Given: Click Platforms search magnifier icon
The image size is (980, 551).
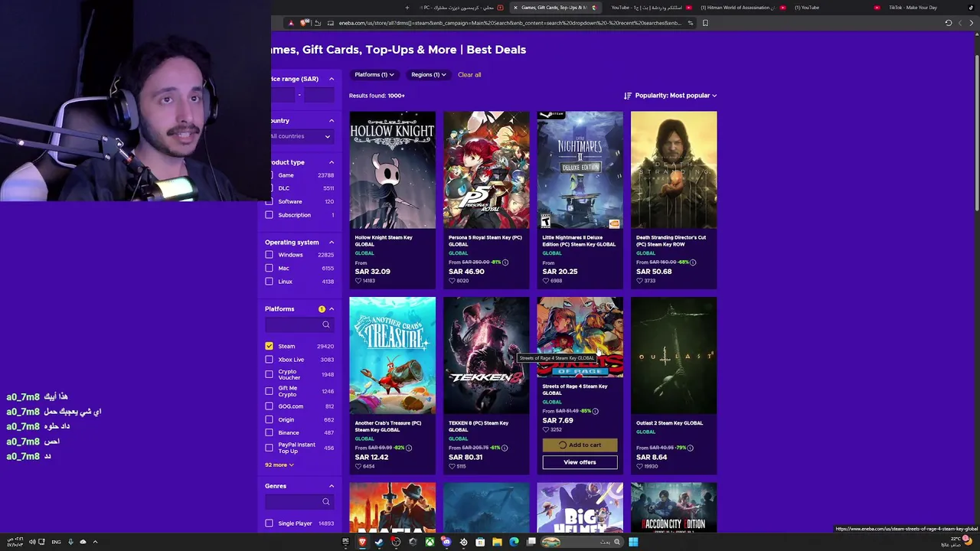Looking at the screenshot, I should coord(326,324).
